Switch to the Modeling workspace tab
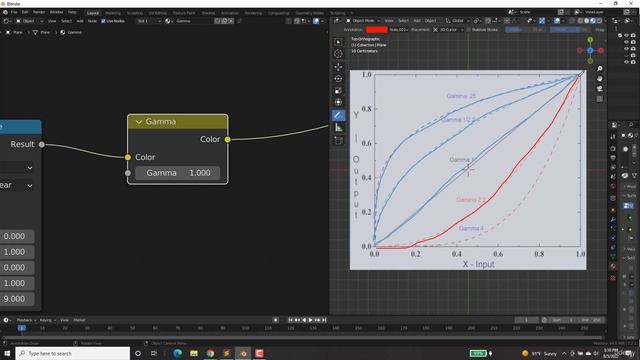 pos(113,13)
